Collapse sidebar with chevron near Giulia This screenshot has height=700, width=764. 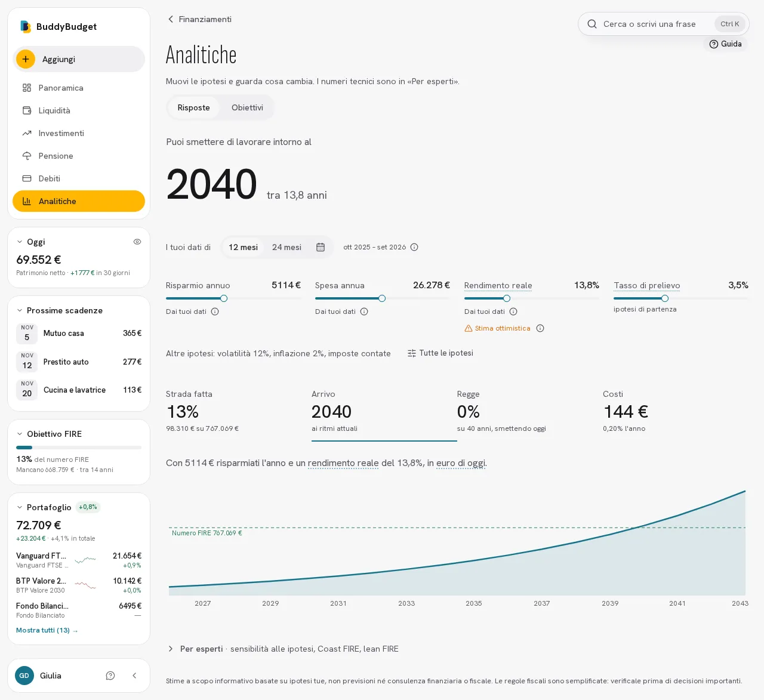[x=134, y=676]
